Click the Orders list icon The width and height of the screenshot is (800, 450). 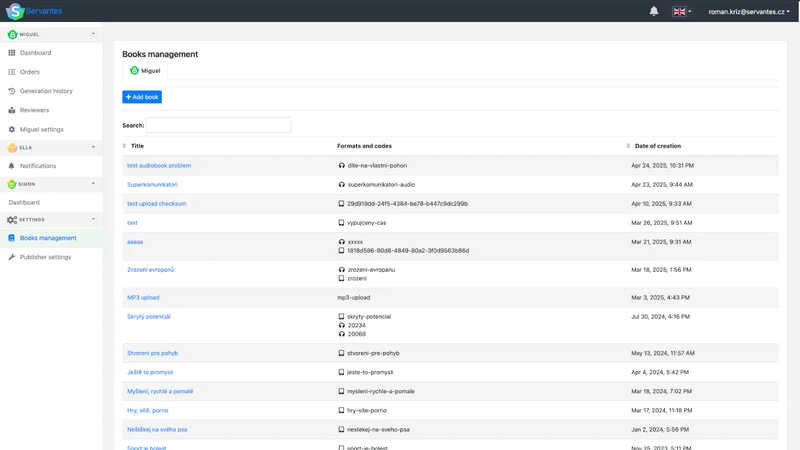click(x=12, y=72)
